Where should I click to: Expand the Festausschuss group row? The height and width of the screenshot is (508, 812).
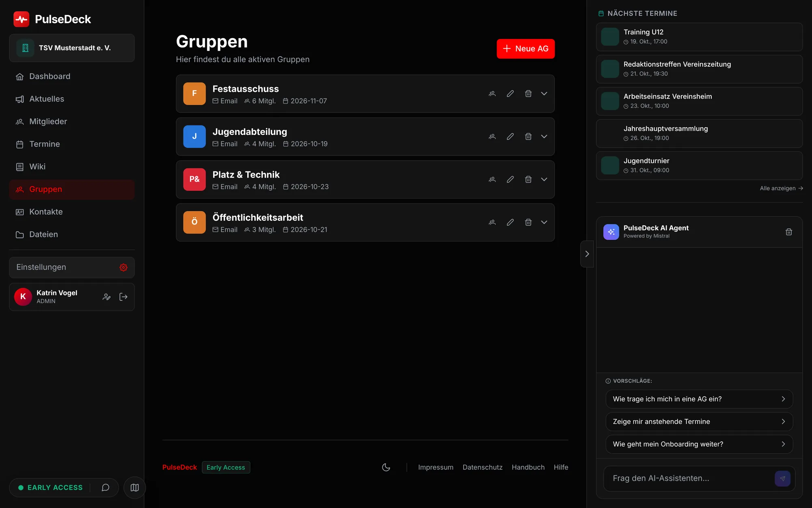pos(544,93)
